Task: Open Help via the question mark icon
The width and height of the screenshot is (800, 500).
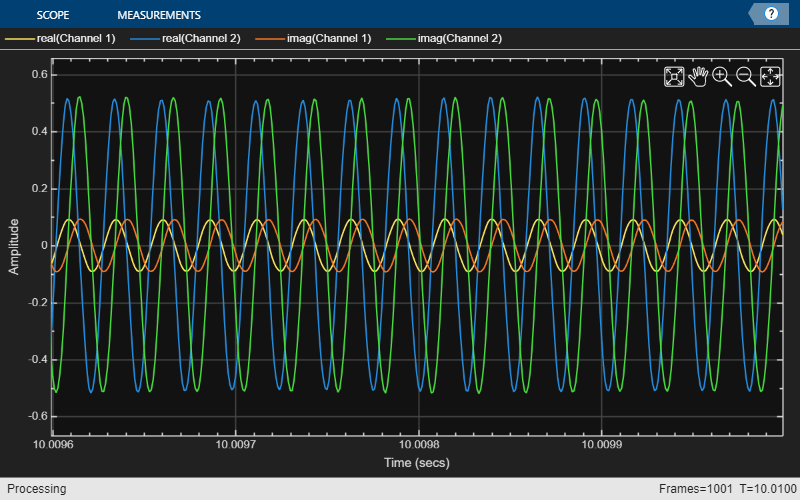Action: [x=771, y=14]
